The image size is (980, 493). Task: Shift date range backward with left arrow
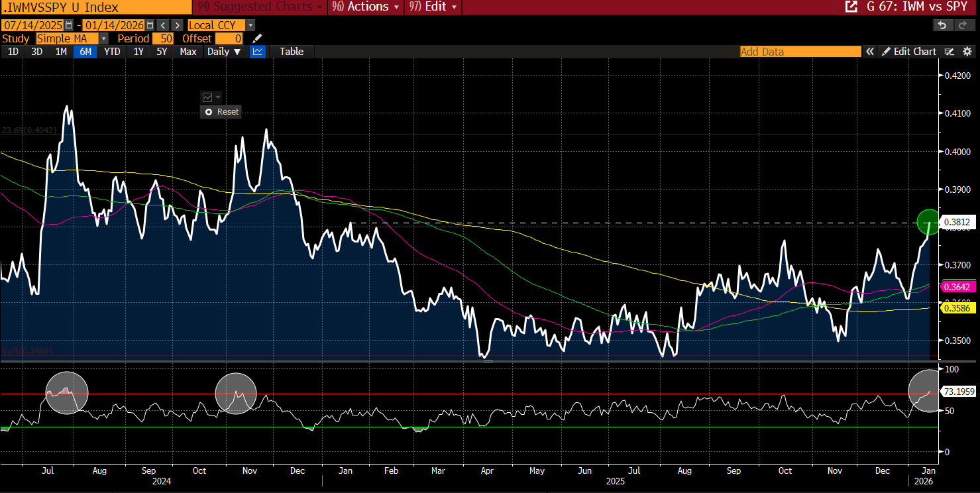[164, 25]
